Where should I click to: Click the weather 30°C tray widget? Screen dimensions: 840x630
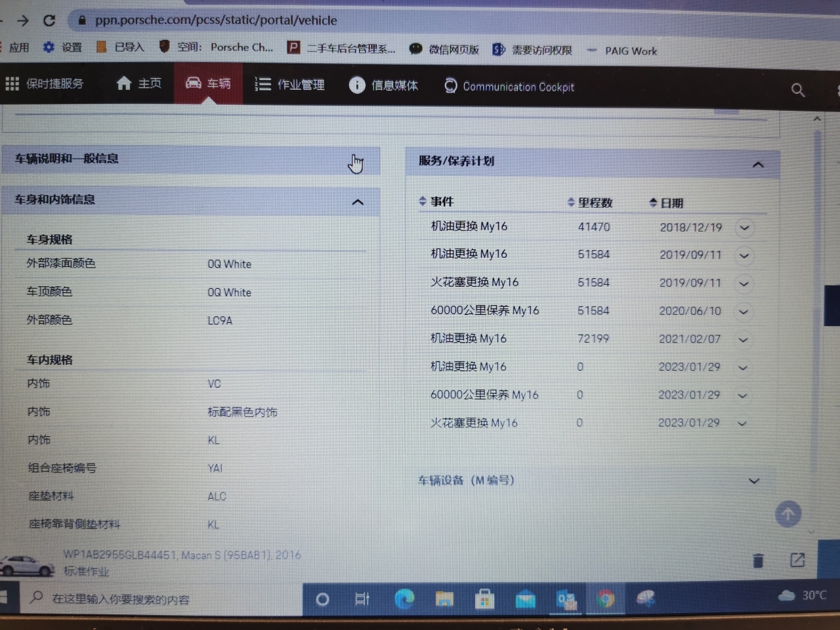tap(802, 595)
